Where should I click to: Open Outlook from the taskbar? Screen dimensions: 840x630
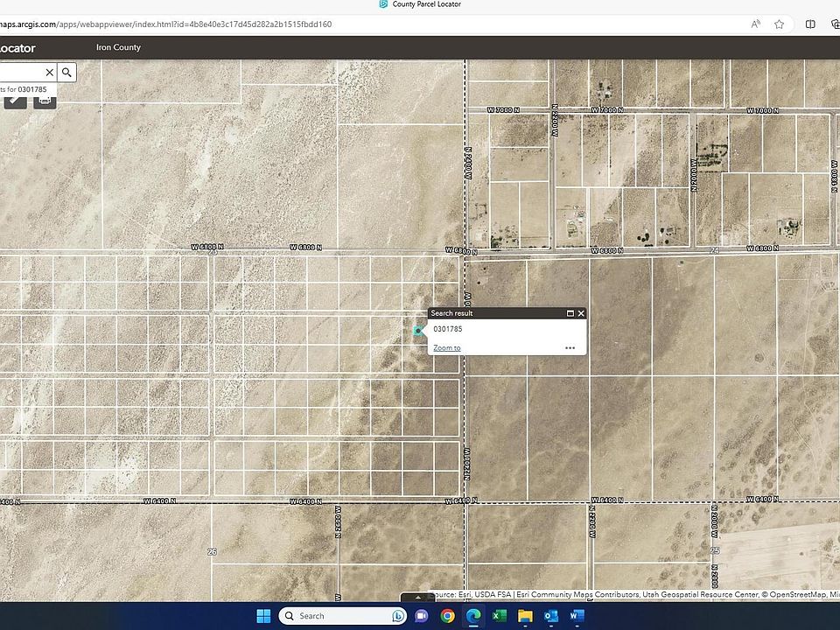tap(550, 616)
